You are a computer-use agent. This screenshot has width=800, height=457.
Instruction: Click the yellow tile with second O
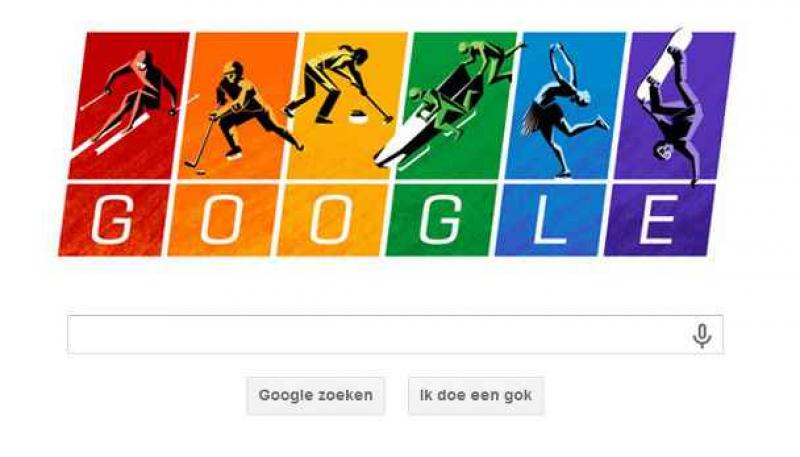coord(332,220)
